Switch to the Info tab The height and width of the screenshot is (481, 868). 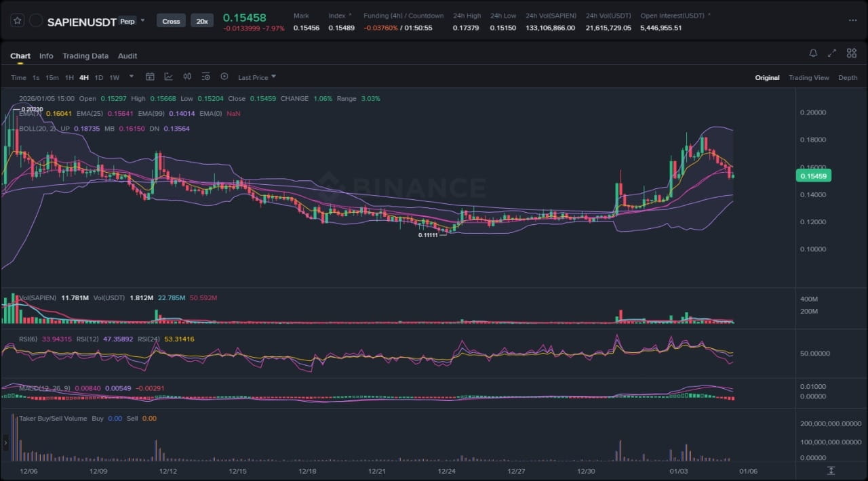point(46,56)
